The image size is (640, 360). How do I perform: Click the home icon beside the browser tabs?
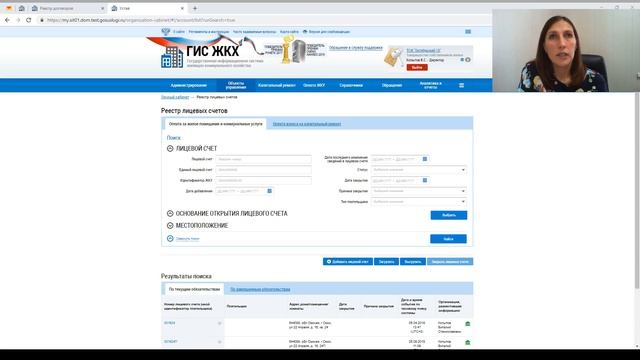[22, 8]
